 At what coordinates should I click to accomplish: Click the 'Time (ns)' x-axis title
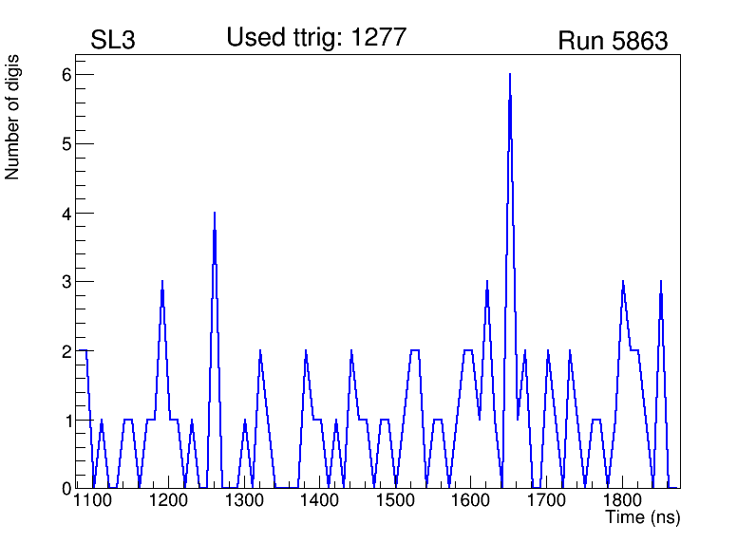tap(643, 518)
